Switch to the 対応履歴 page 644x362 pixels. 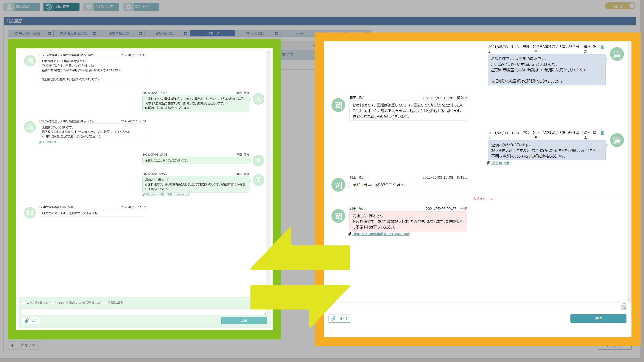61,7
